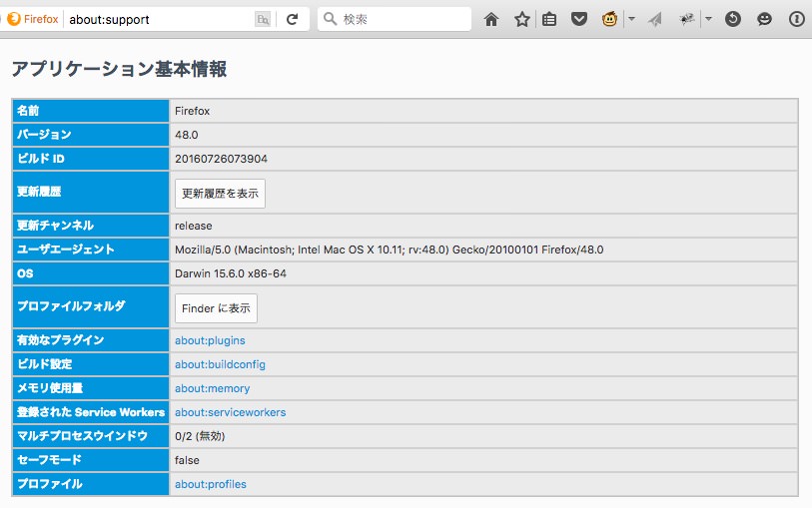812x508 pixels.
Task: Bookmark this page with the star icon
Action: click(522, 20)
